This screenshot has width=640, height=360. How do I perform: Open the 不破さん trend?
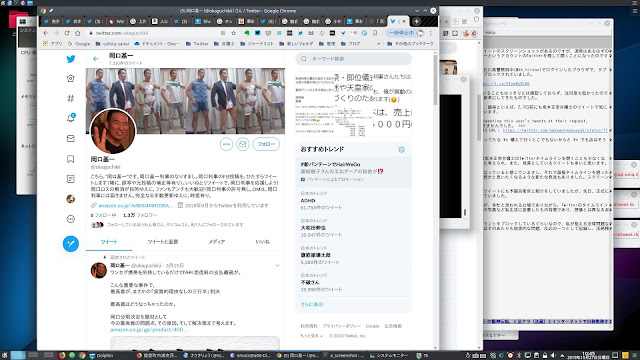click(353, 282)
